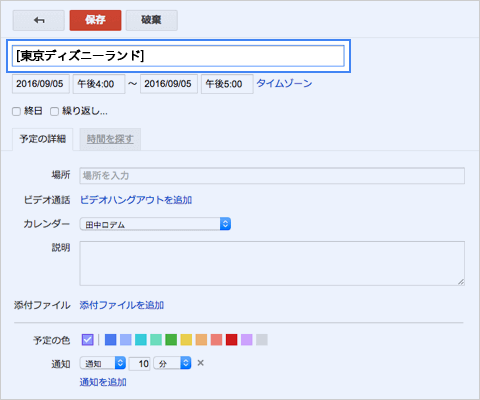Open the カレンダー dropdown 田中ロデム
Viewport: 480px width, 400px height.
tap(155, 224)
